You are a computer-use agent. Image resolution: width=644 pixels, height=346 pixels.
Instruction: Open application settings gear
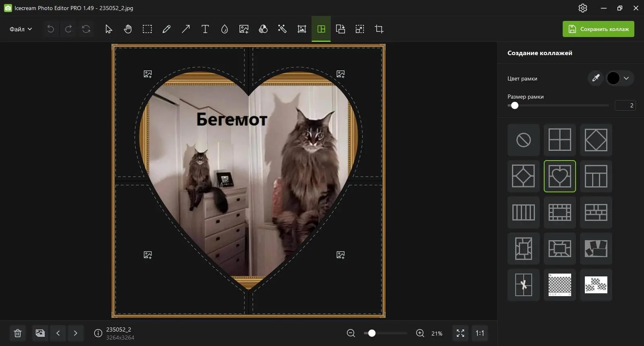(582, 8)
